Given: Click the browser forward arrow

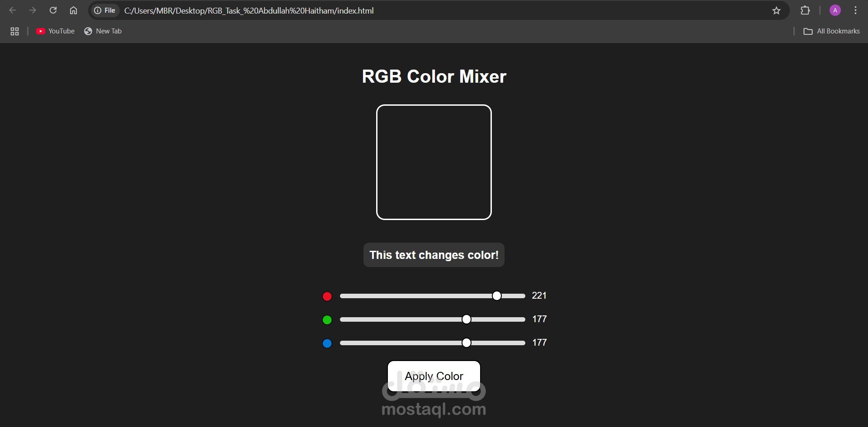Looking at the screenshot, I should [x=33, y=10].
